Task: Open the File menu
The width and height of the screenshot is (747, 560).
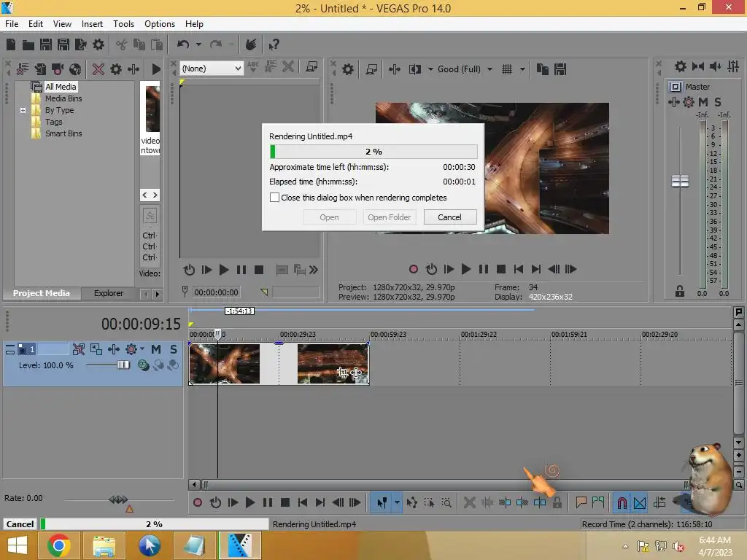Action: click(12, 24)
